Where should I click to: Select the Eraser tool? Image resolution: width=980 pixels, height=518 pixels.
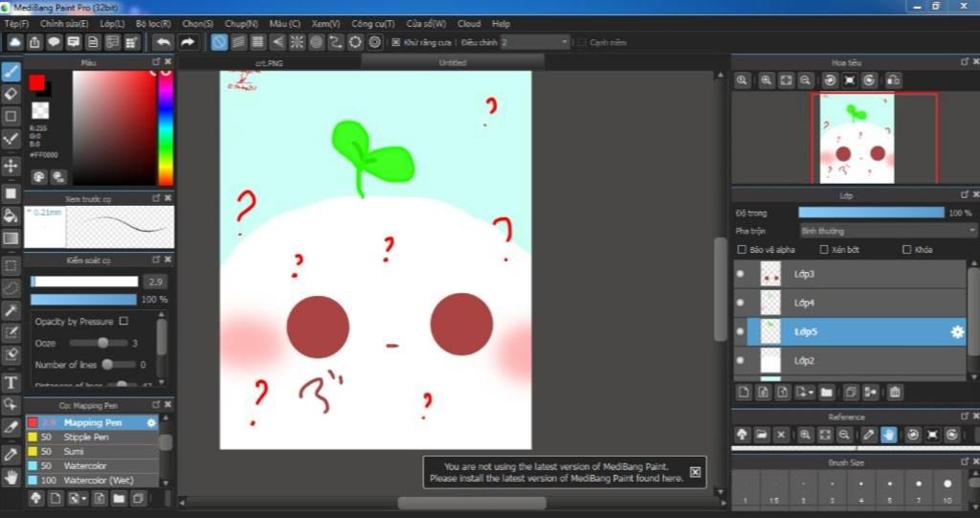pos(11,94)
